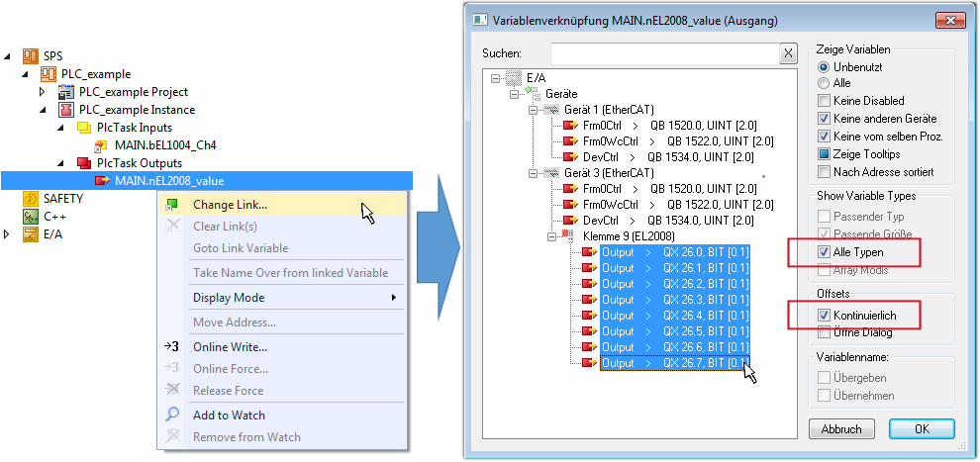Image resolution: width=980 pixels, height=462 pixels.
Task: Enable the Alle Typen checkbox
Action: click(x=825, y=253)
